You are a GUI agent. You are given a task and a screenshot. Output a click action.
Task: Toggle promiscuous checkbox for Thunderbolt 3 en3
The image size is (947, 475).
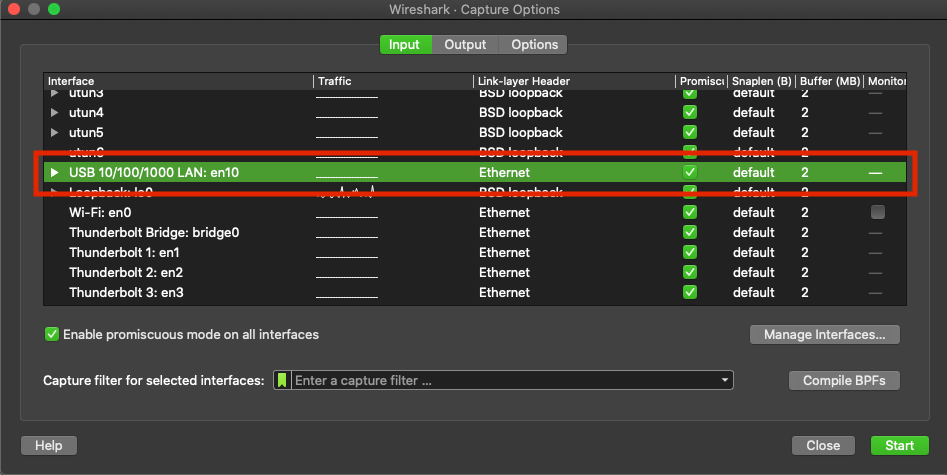[690, 292]
